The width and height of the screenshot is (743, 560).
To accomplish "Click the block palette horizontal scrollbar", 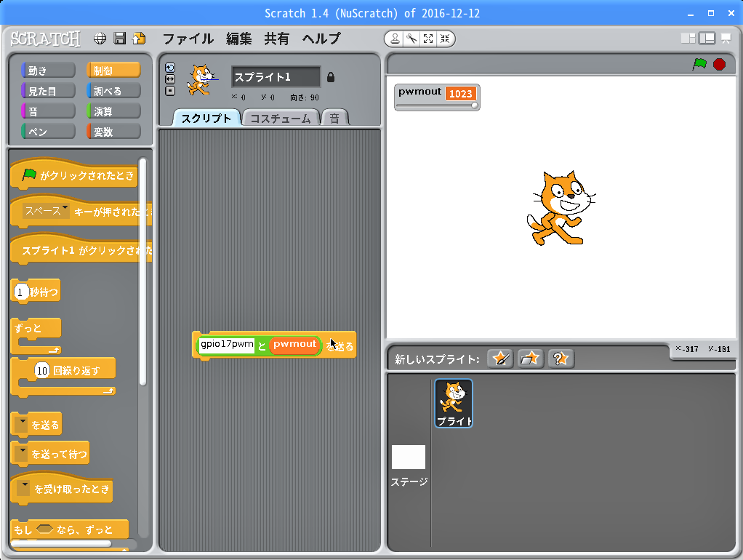I will [x=61, y=543].
